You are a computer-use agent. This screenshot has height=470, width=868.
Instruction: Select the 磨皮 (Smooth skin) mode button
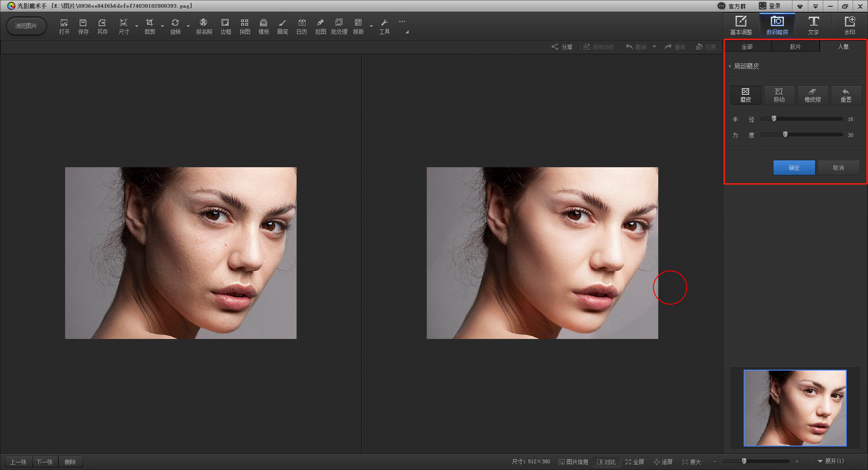745,95
